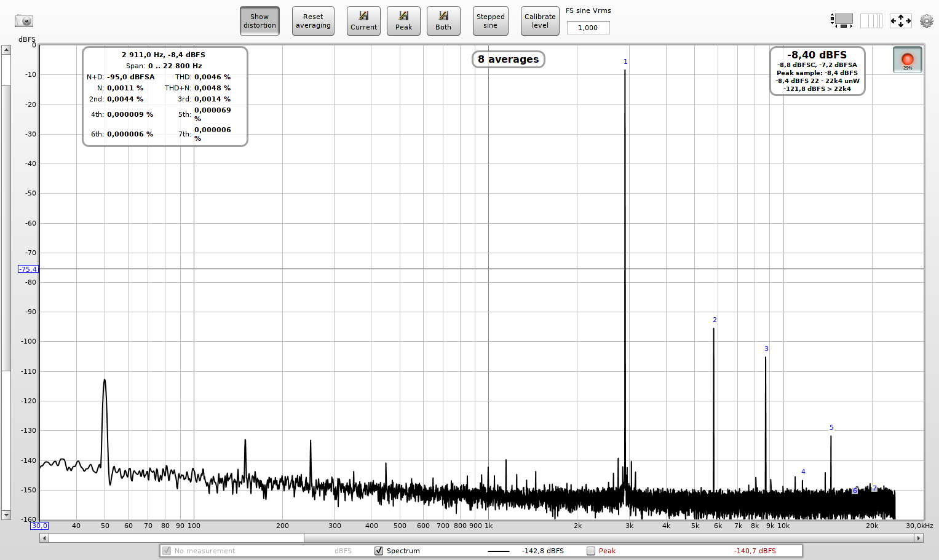Save Peak trace as measurement
The height and width of the screenshot is (560, 939).
click(403, 21)
